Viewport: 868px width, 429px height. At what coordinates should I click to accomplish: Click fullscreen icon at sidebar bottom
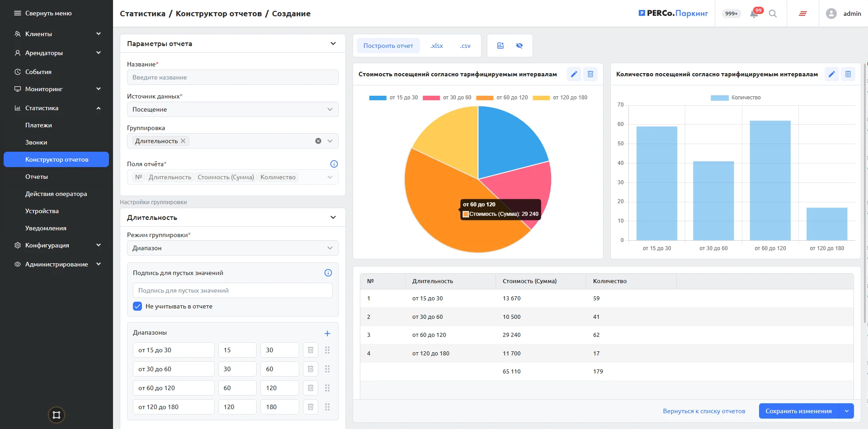coord(57,415)
